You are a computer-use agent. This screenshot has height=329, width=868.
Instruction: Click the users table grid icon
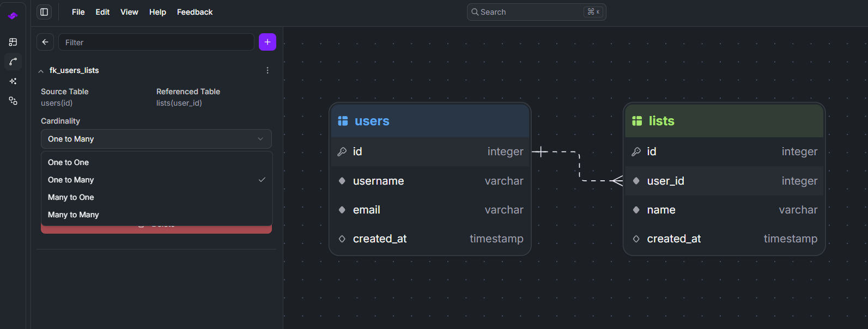point(343,121)
